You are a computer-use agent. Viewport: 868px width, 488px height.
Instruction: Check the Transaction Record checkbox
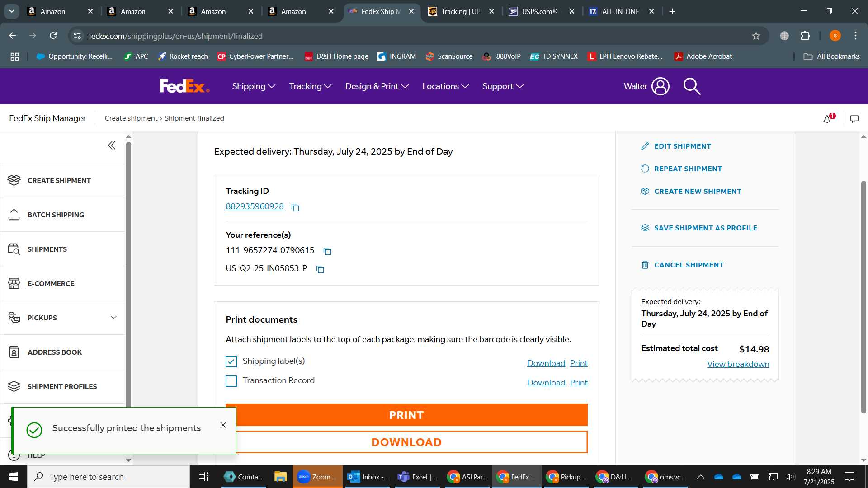click(x=231, y=381)
